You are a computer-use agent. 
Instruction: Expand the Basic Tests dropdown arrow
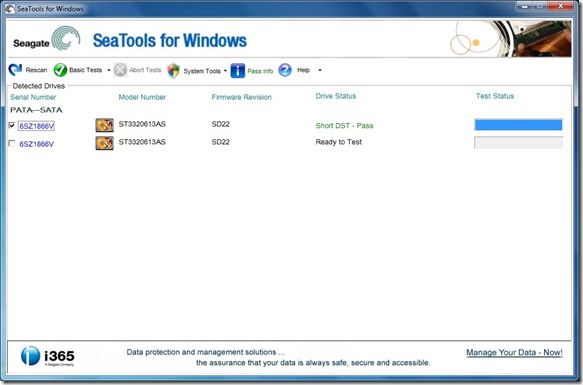point(109,70)
